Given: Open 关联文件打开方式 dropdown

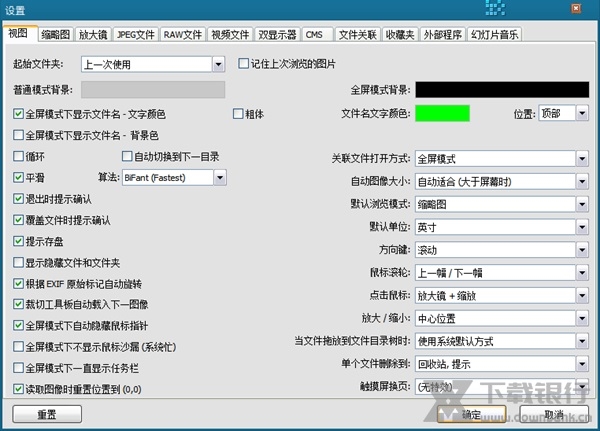Looking at the screenshot, I should click(x=502, y=158).
